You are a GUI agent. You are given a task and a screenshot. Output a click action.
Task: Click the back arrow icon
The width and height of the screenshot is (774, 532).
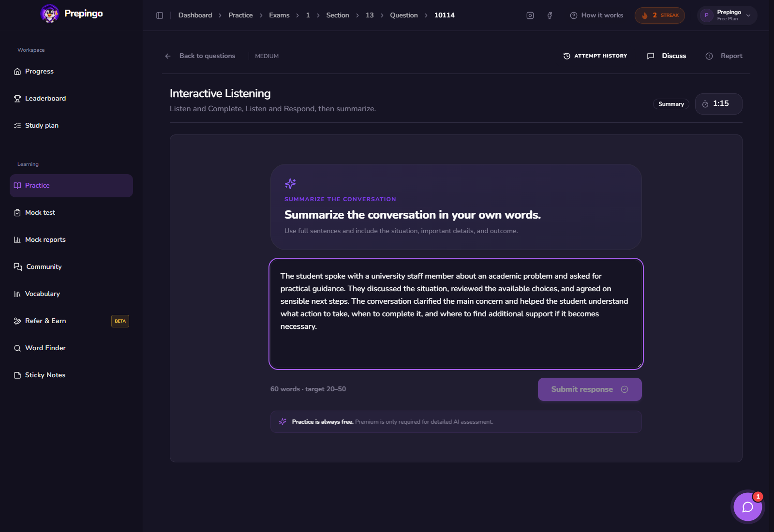click(x=168, y=56)
